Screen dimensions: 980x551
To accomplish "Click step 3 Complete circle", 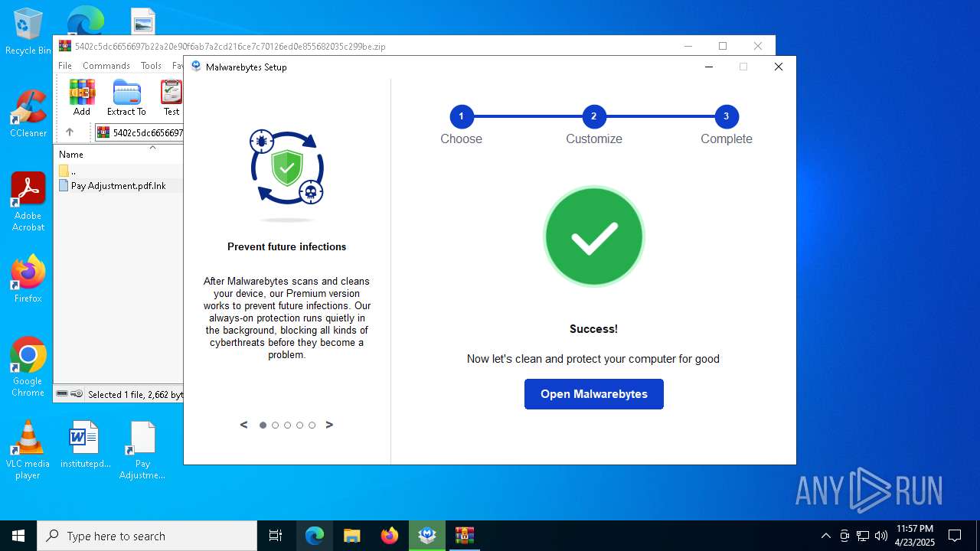I will (x=727, y=116).
